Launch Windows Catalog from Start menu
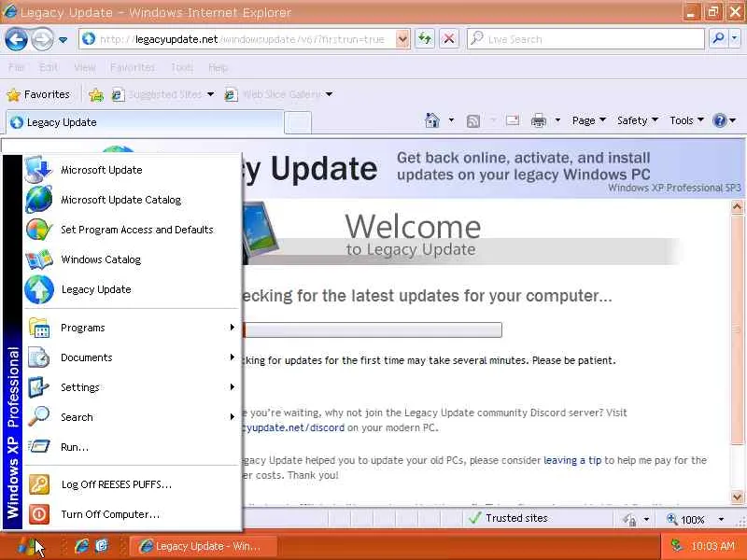 [133, 259]
